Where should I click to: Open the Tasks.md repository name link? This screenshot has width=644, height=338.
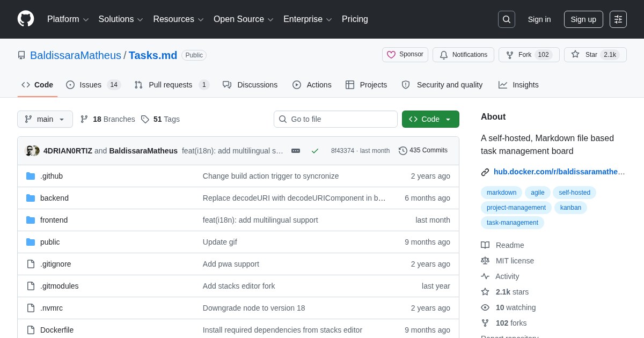[x=153, y=55]
